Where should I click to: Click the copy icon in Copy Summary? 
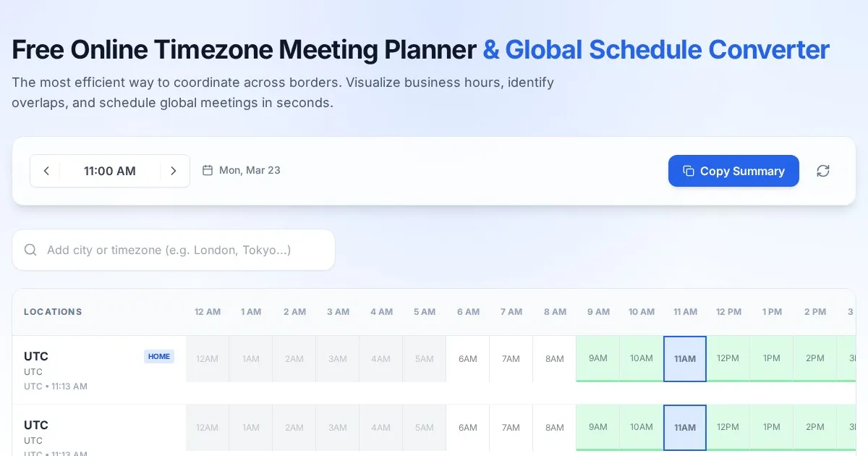click(x=688, y=171)
